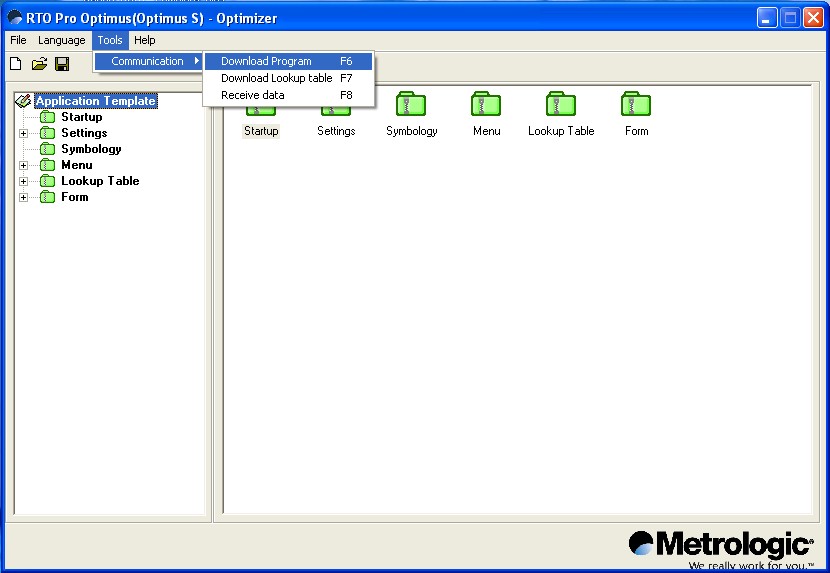The image size is (830, 573).
Task: Select Application Template root in tree
Action: coord(95,101)
